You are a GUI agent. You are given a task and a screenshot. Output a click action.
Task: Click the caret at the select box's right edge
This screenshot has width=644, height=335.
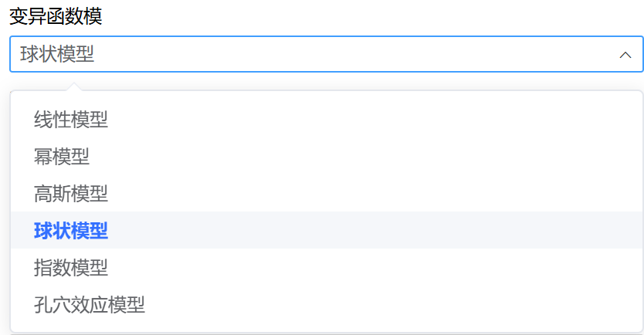pos(625,55)
